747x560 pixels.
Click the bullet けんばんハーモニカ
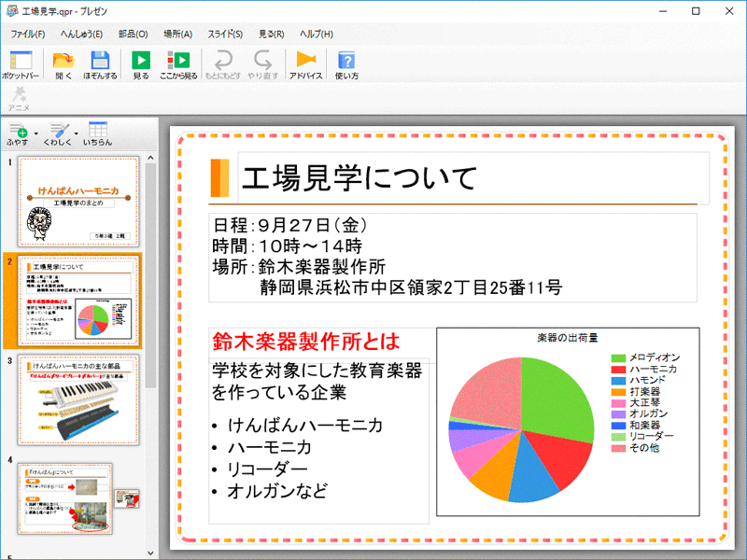click(305, 426)
